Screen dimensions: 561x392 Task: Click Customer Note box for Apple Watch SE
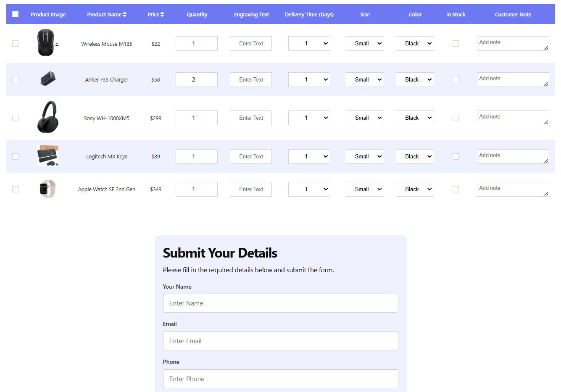(x=513, y=189)
